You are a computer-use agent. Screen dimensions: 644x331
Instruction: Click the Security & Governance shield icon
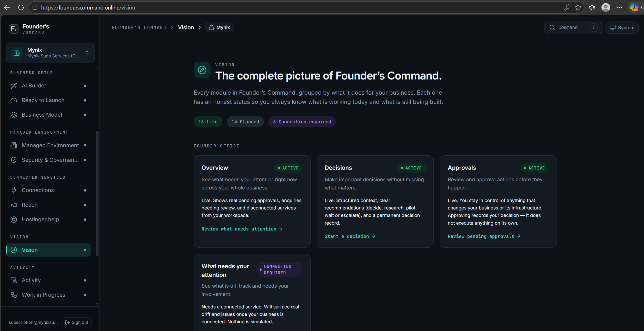(x=14, y=160)
